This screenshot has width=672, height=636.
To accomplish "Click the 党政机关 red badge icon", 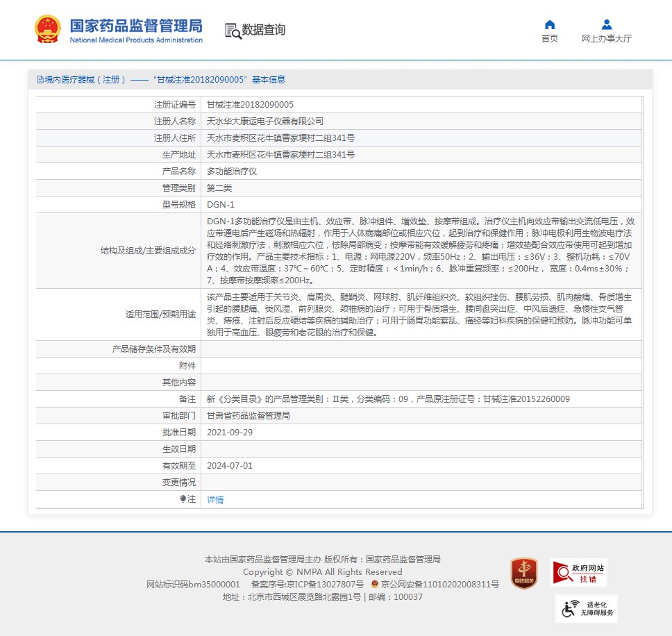I will click(x=523, y=573).
